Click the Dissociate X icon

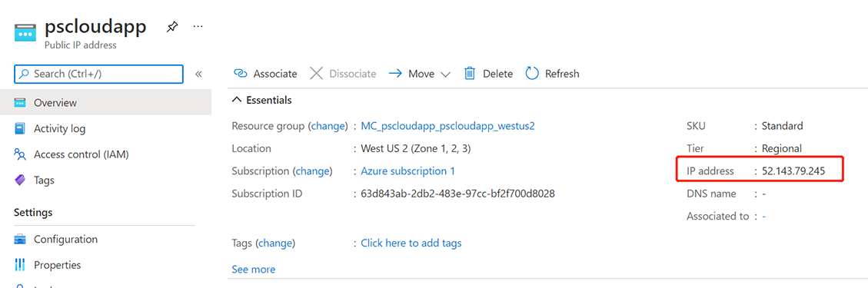pos(317,74)
